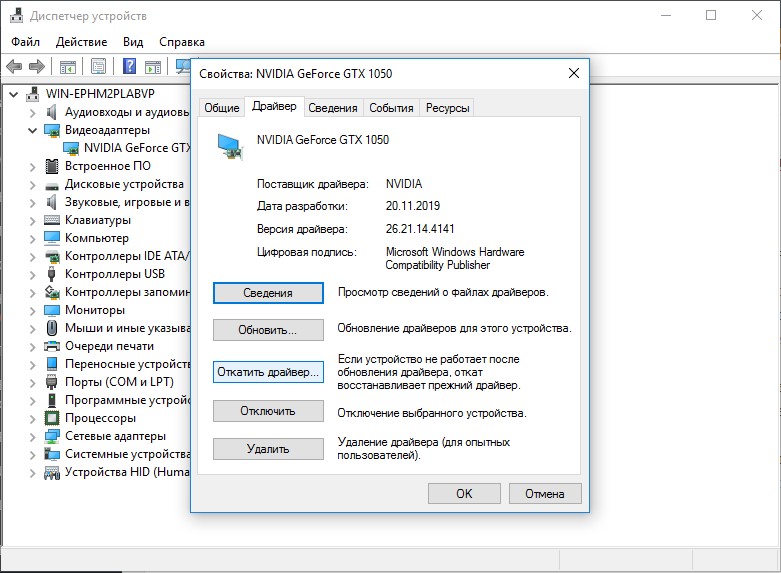Click the Мыши mouse icon
Image resolution: width=781 pixels, height=573 pixels.
click(x=52, y=328)
